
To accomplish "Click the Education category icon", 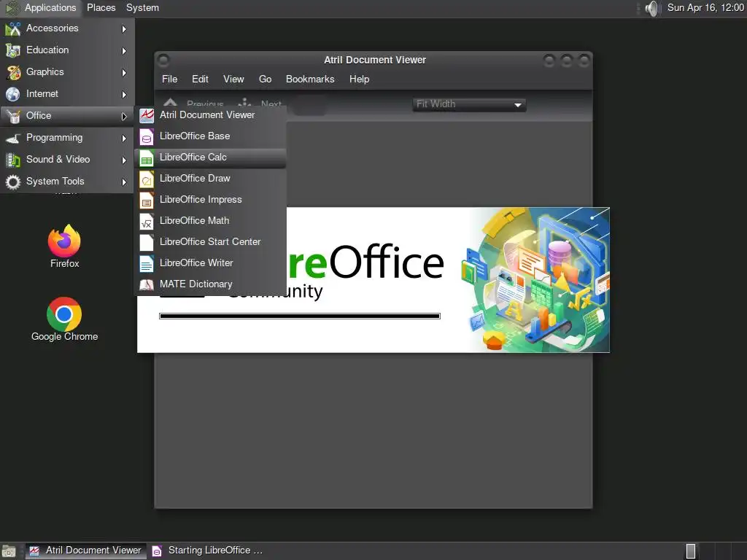I will (13, 50).
